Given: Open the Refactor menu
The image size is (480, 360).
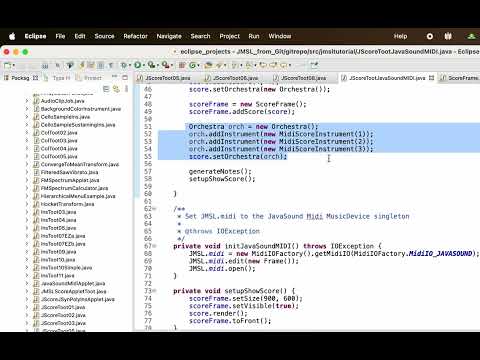Looking at the screenshot, I should [x=135, y=36].
